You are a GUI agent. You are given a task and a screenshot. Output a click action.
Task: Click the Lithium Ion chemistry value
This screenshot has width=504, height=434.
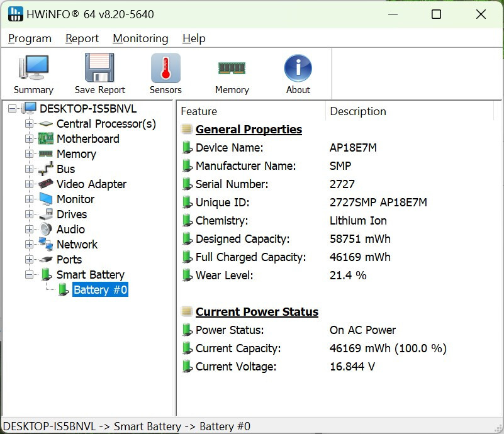(x=358, y=221)
